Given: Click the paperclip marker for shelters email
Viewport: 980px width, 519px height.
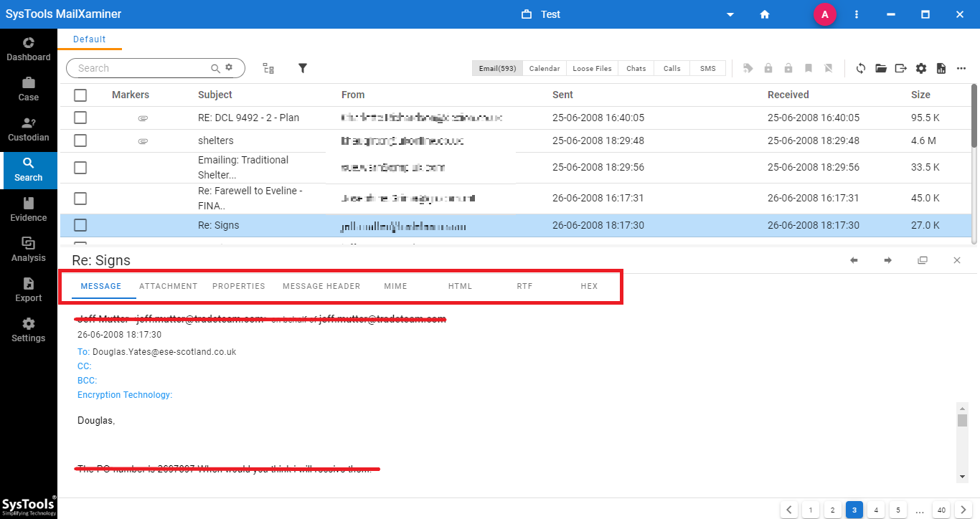Looking at the screenshot, I should (x=143, y=141).
